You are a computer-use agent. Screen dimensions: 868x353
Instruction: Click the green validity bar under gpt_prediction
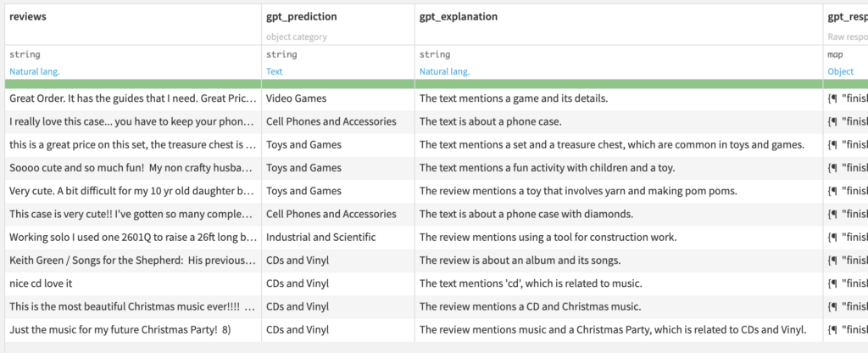(x=337, y=83)
